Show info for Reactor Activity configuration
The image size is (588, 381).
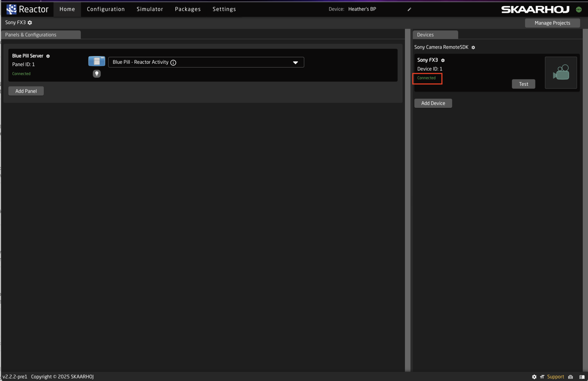point(173,62)
